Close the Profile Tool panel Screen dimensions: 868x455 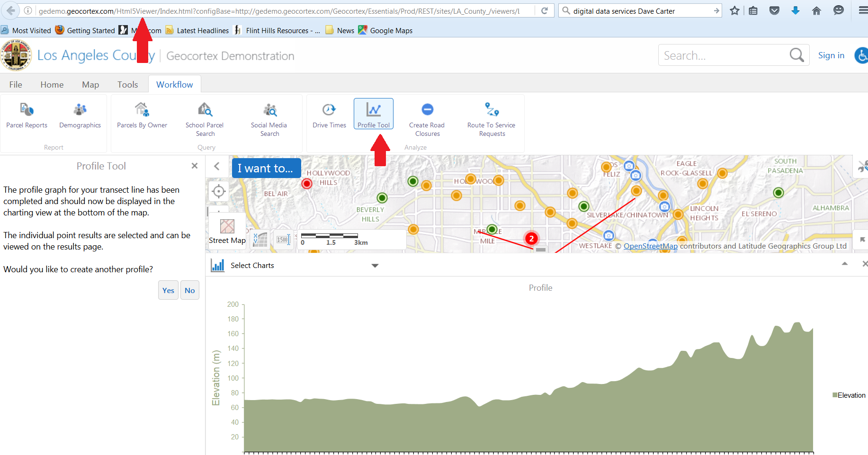(195, 166)
